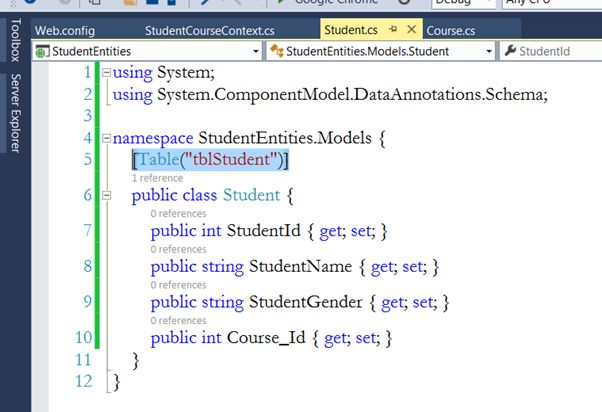Switch to the Course.cs tab
The image size is (602, 412).
point(451,30)
